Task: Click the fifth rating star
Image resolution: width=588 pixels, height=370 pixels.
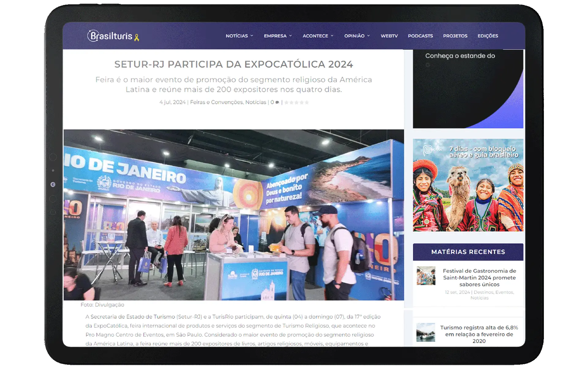Action: pyautogui.click(x=307, y=102)
